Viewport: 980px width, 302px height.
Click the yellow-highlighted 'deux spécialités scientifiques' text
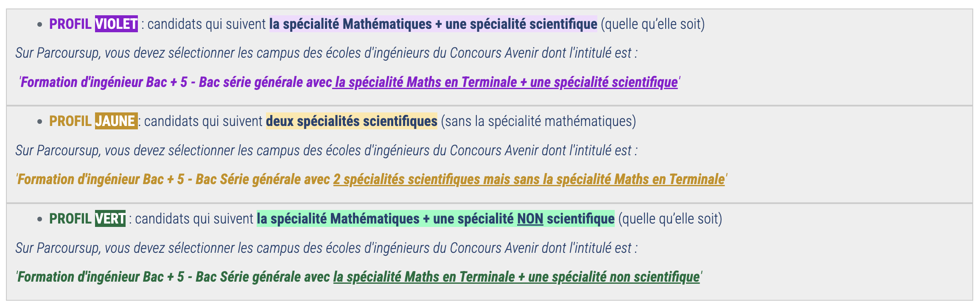tap(351, 121)
